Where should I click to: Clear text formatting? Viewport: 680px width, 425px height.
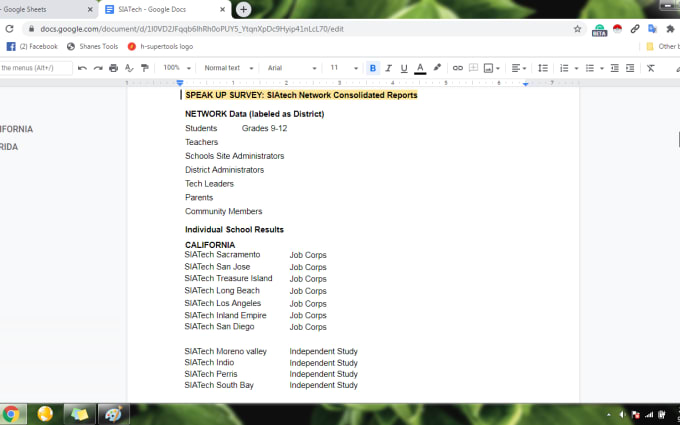click(x=651, y=68)
